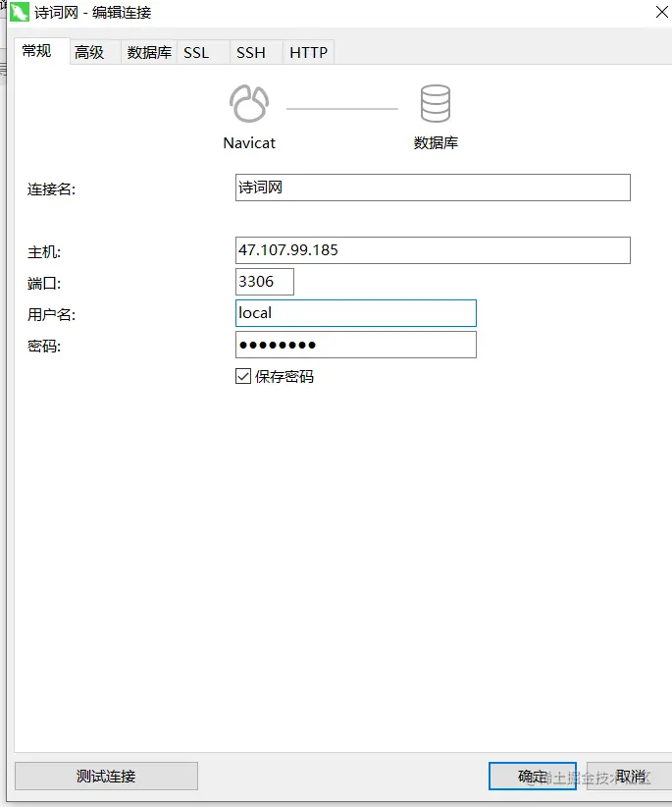
Task: Click the 测试连接 button
Action: (x=106, y=776)
